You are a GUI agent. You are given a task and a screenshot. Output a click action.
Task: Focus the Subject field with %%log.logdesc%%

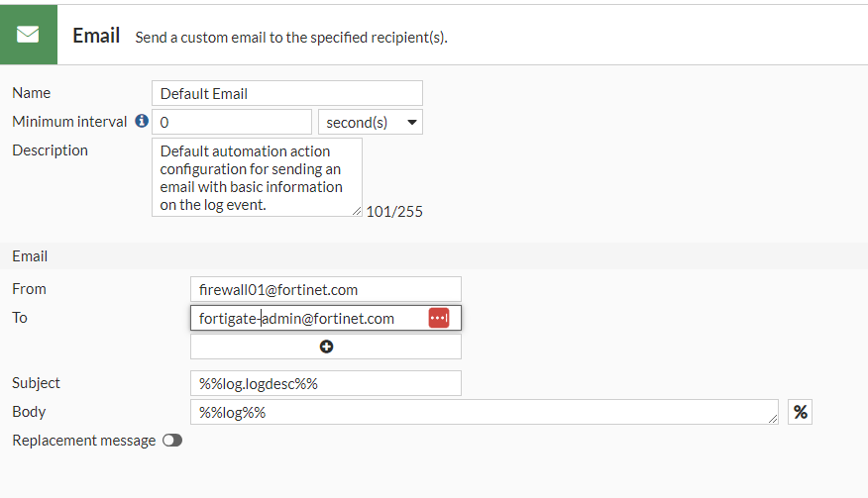click(325, 383)
